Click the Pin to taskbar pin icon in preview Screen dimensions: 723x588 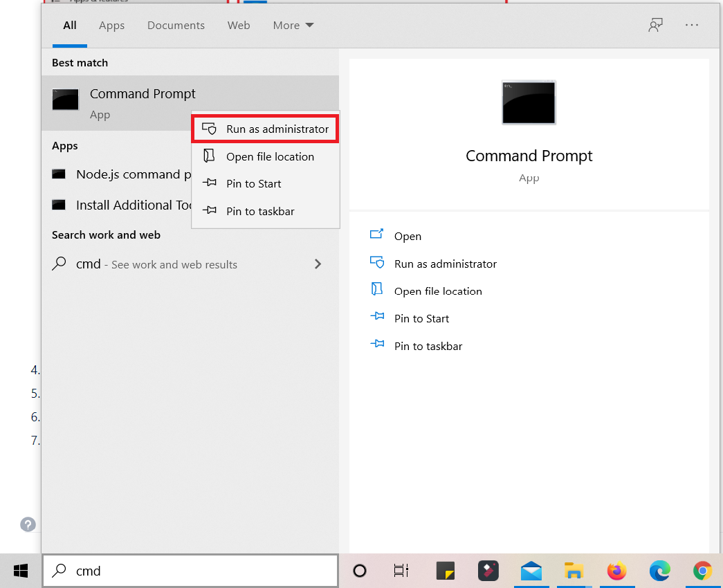[x=377, y=344]
